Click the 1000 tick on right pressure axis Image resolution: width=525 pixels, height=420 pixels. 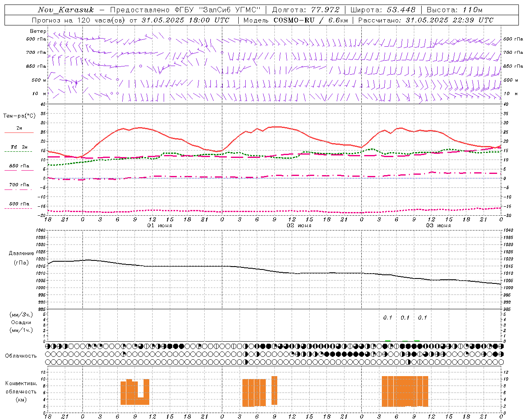pos(507,288)
